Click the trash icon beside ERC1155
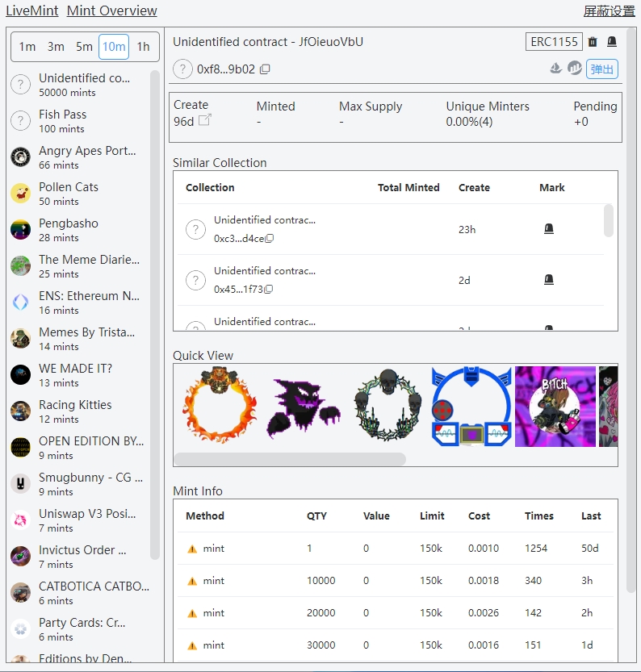Screen dimensions: 641x672 point(593,42)
